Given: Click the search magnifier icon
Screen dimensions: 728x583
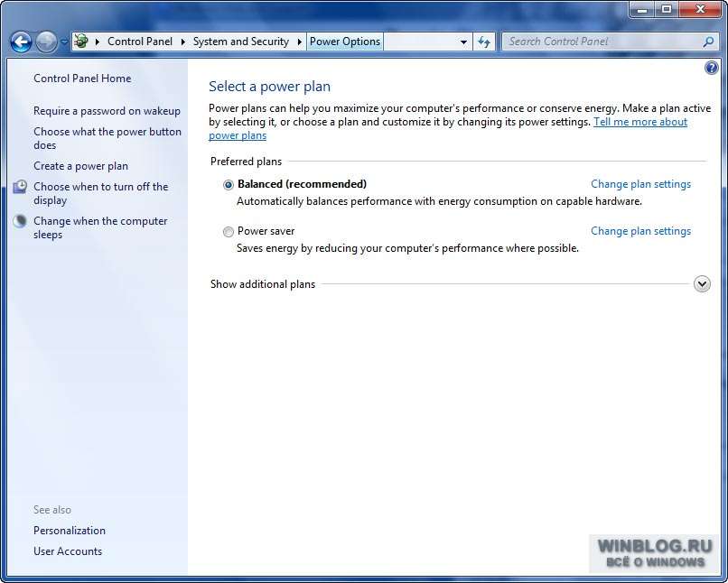Looking at the screenshot, I should [708, 42].
